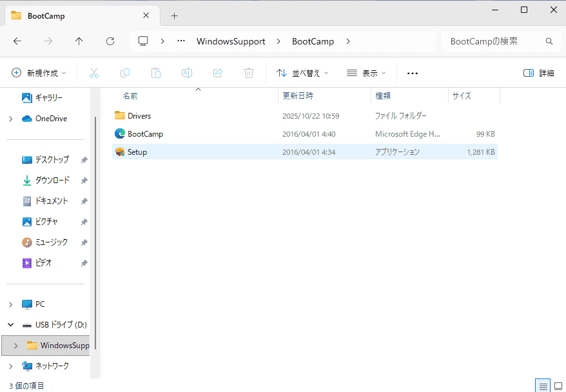The image size is (566, 392).
Task: Sort by the 更新日時 column header
Action: click(298, 95)
